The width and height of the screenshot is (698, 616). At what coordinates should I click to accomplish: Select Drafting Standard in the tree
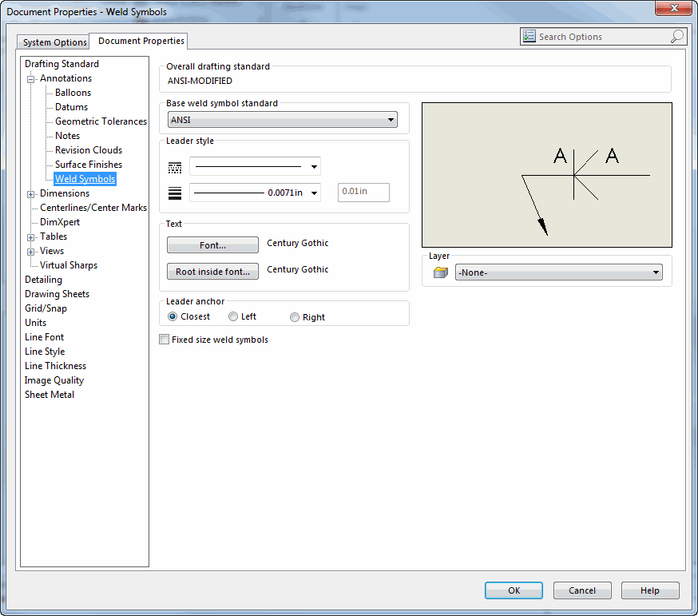point(61,64)
